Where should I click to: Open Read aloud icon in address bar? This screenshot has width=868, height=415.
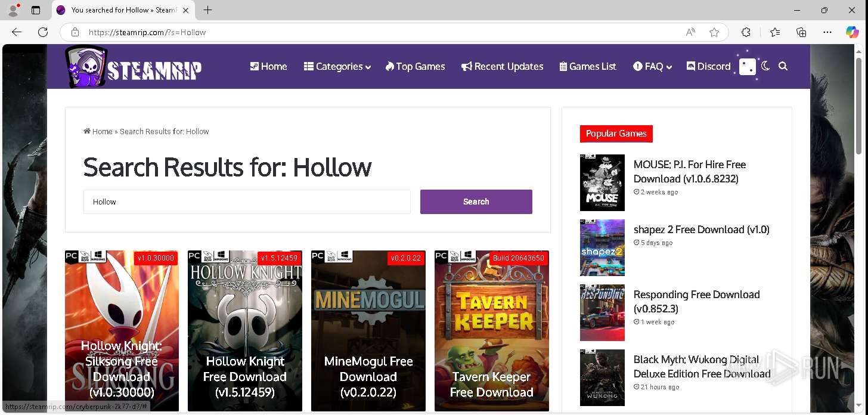pyautogui.click(x=690, y=32)
